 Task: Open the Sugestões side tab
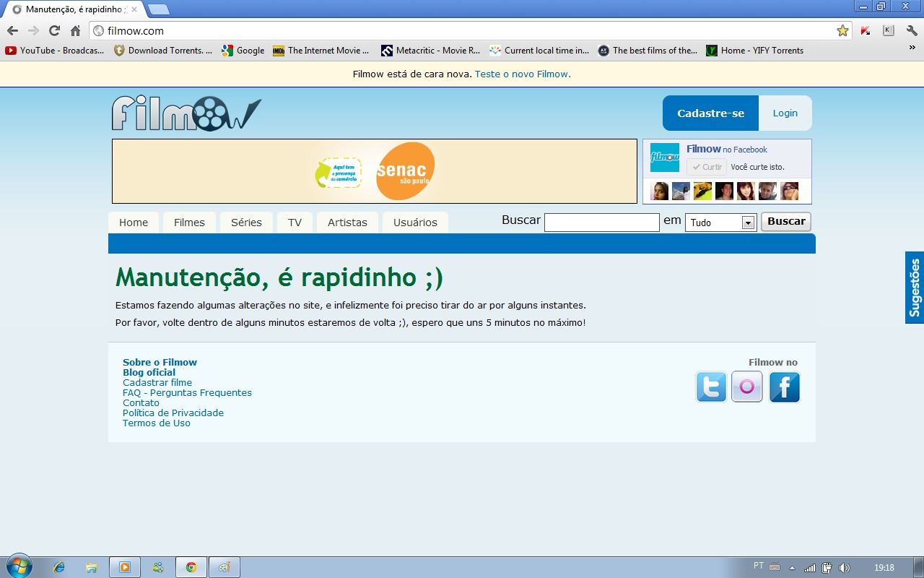click(915, 288)
